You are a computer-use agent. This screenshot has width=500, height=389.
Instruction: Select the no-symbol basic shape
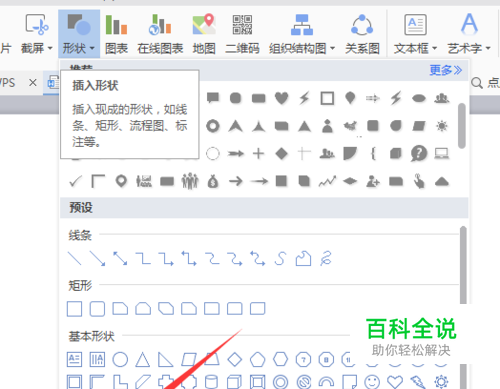click(x=303, y=382)
